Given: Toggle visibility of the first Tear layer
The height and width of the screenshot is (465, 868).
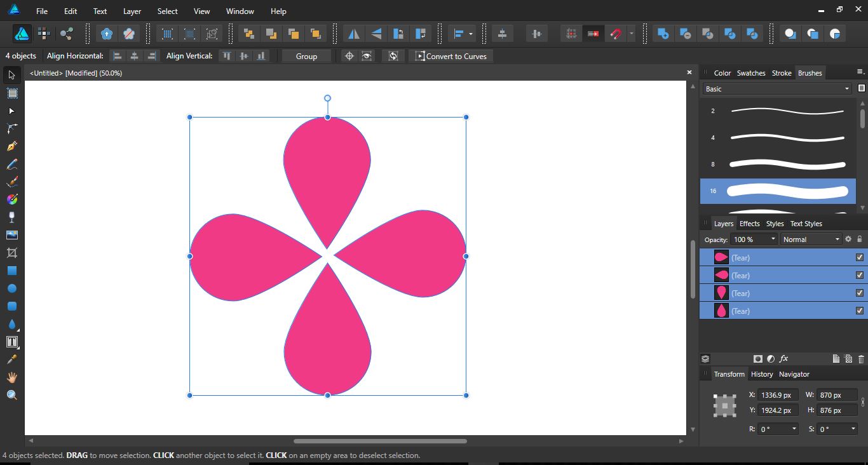Looking at the screenshot, I should [860, 257].
